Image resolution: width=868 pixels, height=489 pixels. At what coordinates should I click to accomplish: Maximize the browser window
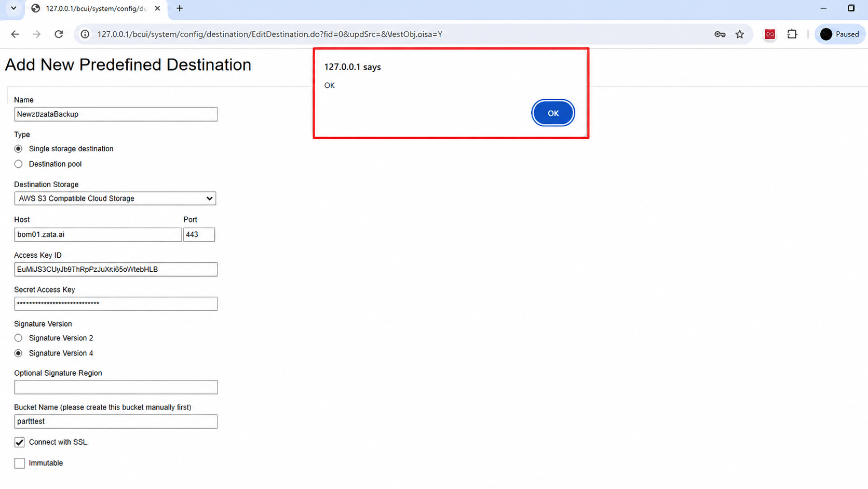[x=851, y=8]
